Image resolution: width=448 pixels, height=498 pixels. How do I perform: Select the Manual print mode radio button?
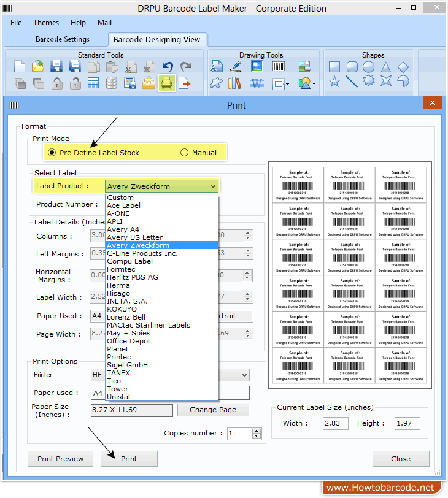point(184,153)
